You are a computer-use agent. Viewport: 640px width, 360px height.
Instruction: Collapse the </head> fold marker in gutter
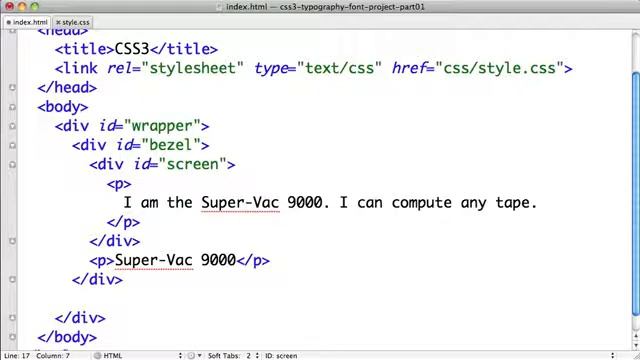12,87
